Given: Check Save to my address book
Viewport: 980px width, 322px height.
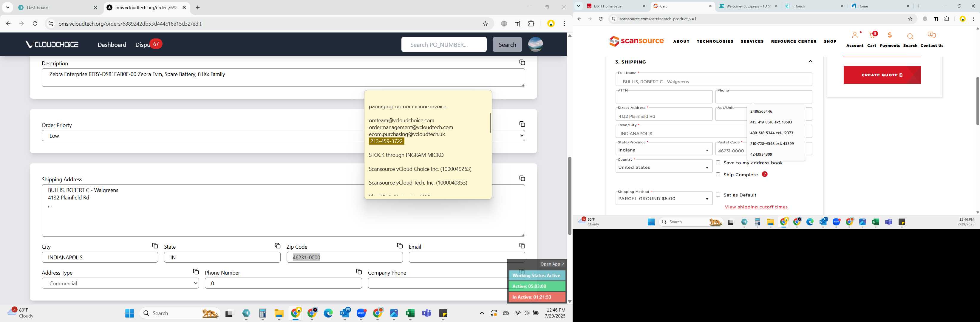Looking at the screenshot, I should pyautogui.click(x=718, y=162).
